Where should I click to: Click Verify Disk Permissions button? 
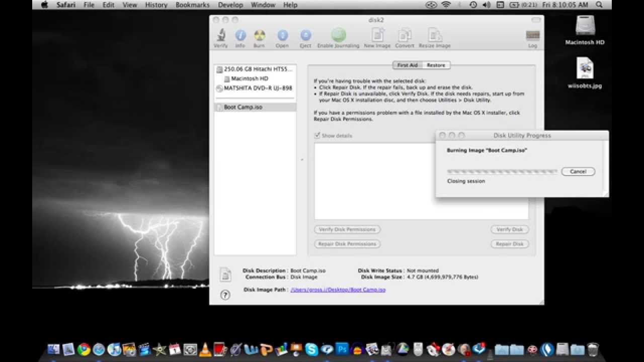click(347, 229)
